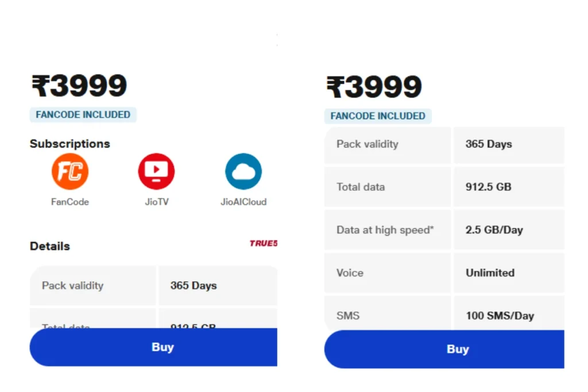The width and height of the screenshot is (588, 392).
Task: Tap the JioTV subscription icon
Action: 156,172
